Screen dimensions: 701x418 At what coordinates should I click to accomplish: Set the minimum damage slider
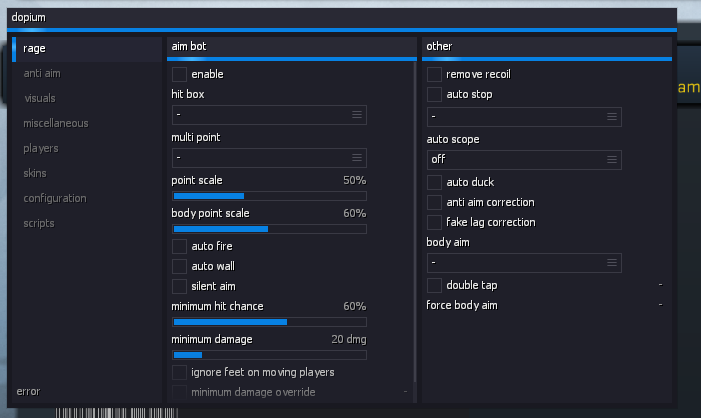269,355
